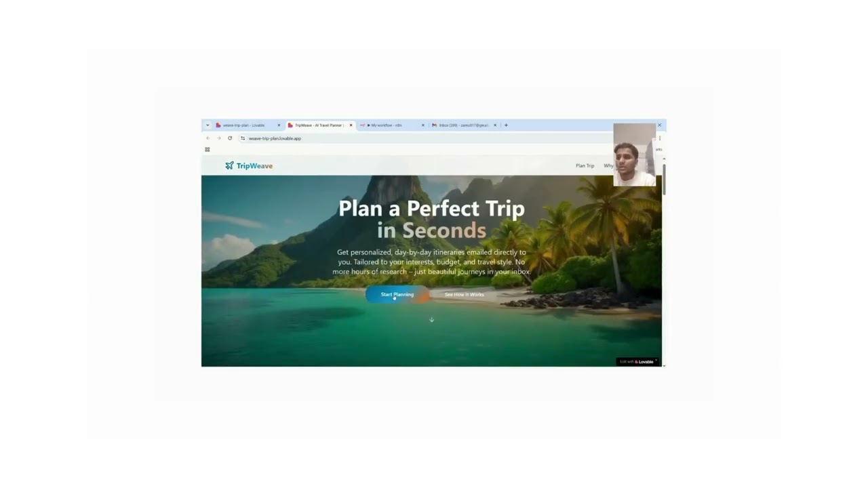Switch to weave-trip-plan Lovable tab
This screenshot has height=488, width=868.
(x=243, y=125)
